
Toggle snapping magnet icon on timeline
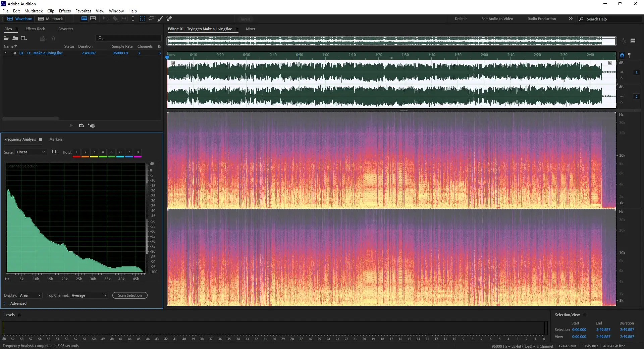coord(622,55)
